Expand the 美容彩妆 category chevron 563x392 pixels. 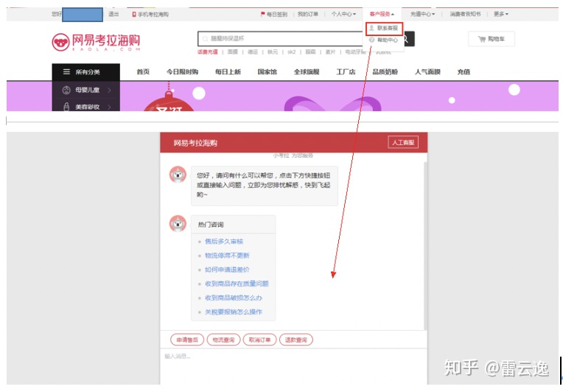coord(109,107)
